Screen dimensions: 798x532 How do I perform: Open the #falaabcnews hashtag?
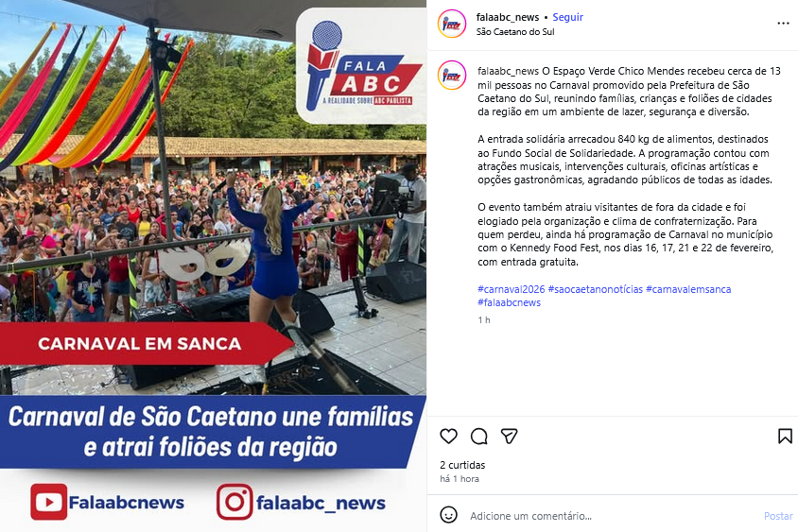click(509, 302)
